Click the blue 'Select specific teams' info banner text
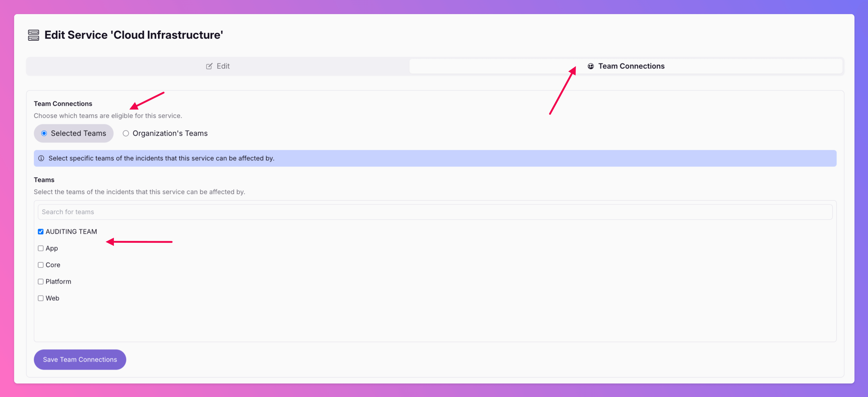Image resolution: width=868 pixels, height=397 pixels. coord(161,158)
